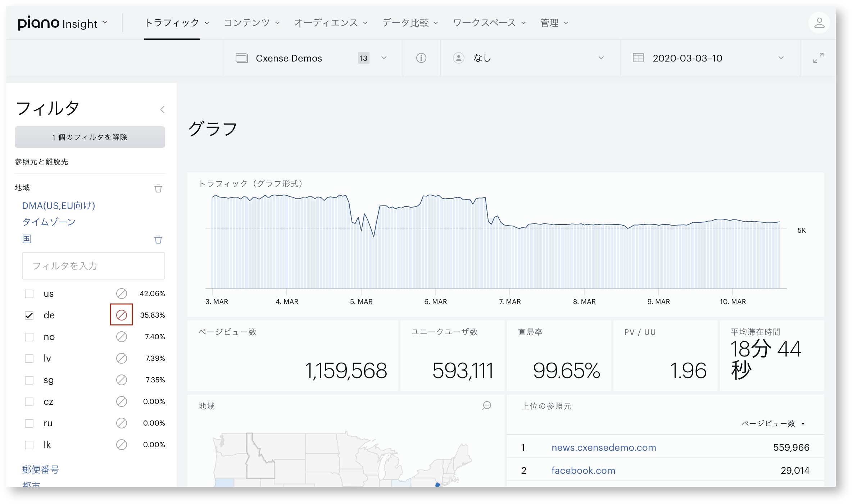Toggle fullscreen expand arrows icon
853x504 pixels.
click(x=818, y=58)
